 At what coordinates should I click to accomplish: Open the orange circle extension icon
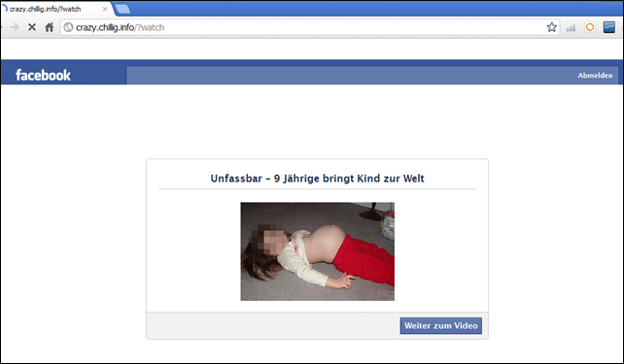pyautogui.click(x=590, y=27)
